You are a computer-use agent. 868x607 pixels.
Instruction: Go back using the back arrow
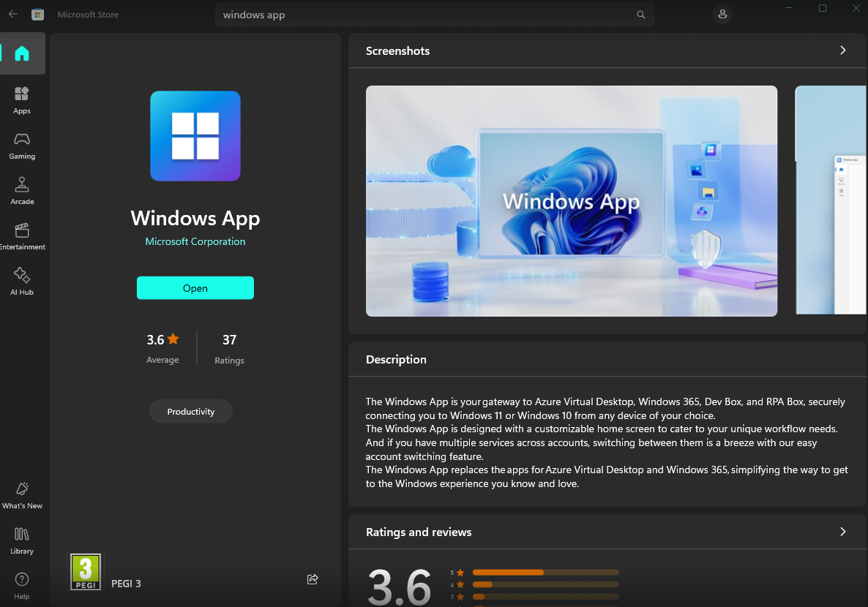tap(13, 15)
